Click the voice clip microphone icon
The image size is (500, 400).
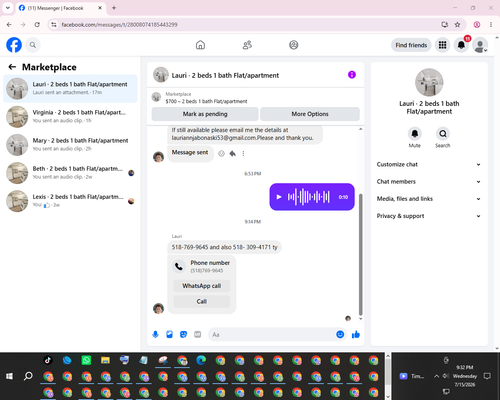tap(155, 334)
